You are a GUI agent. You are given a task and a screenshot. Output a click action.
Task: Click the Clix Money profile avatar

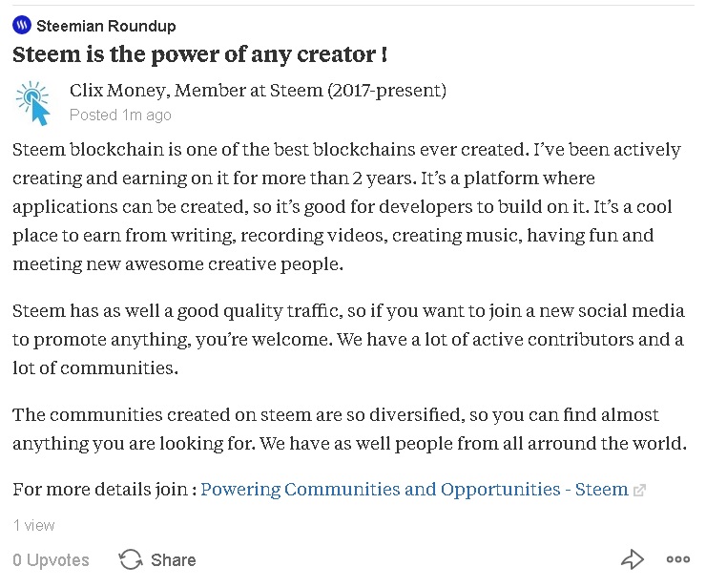click(x=32, y=103)
